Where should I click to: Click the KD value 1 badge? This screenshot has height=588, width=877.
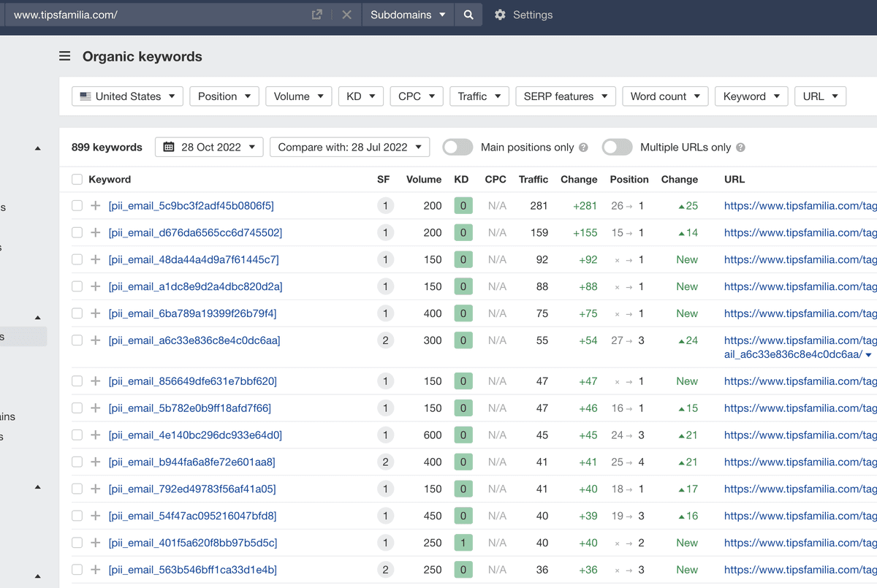pos(463,543)
